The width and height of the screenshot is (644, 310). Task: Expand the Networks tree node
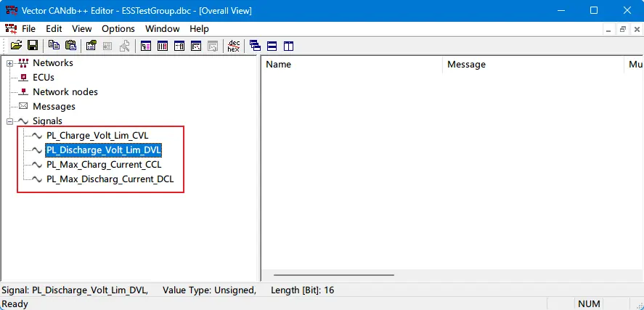click(9, 63)
